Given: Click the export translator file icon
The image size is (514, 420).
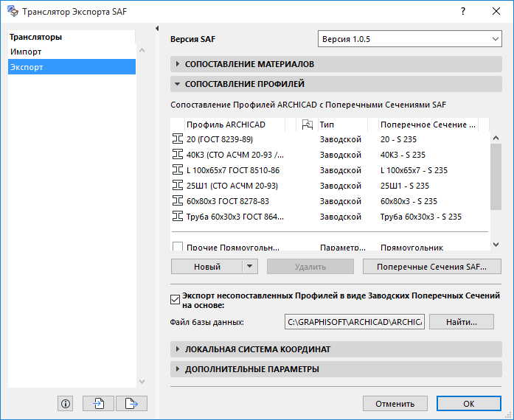Looking at the screenshot, I should [x=131, y=403].
